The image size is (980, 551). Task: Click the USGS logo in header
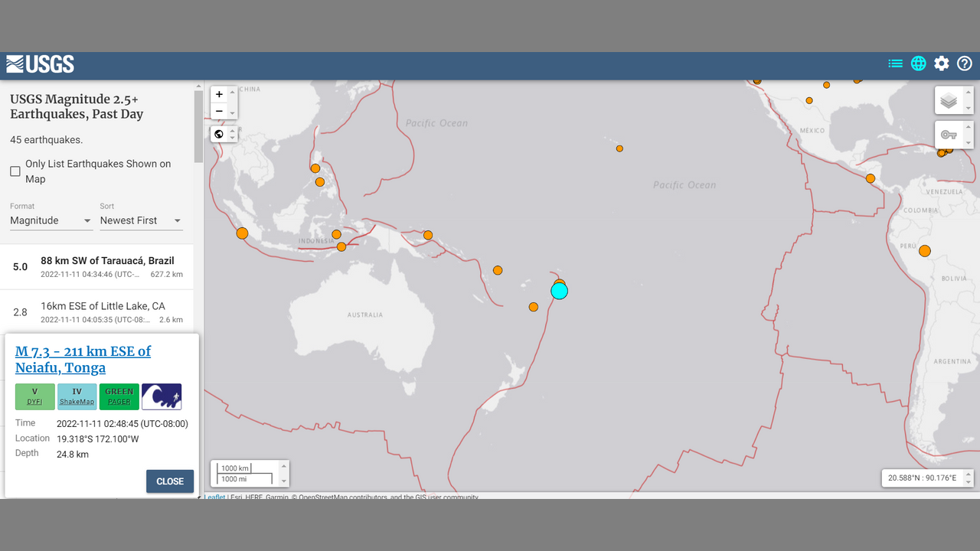[41, 64]
